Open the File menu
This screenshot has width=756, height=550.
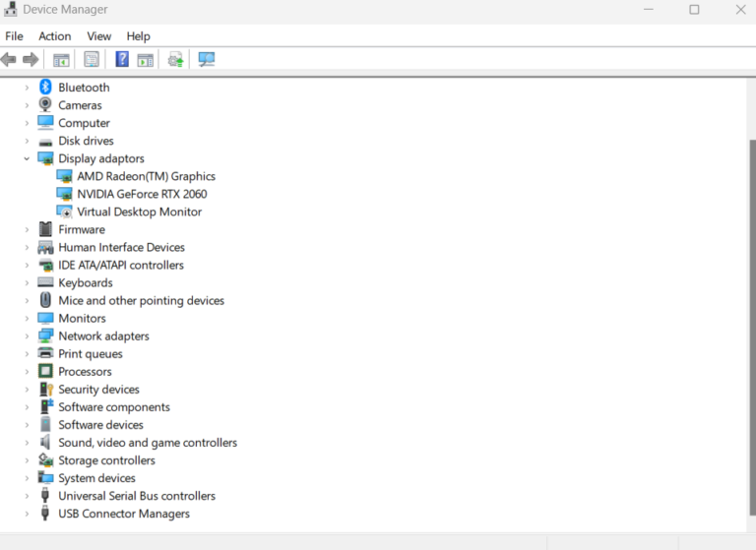14,36
